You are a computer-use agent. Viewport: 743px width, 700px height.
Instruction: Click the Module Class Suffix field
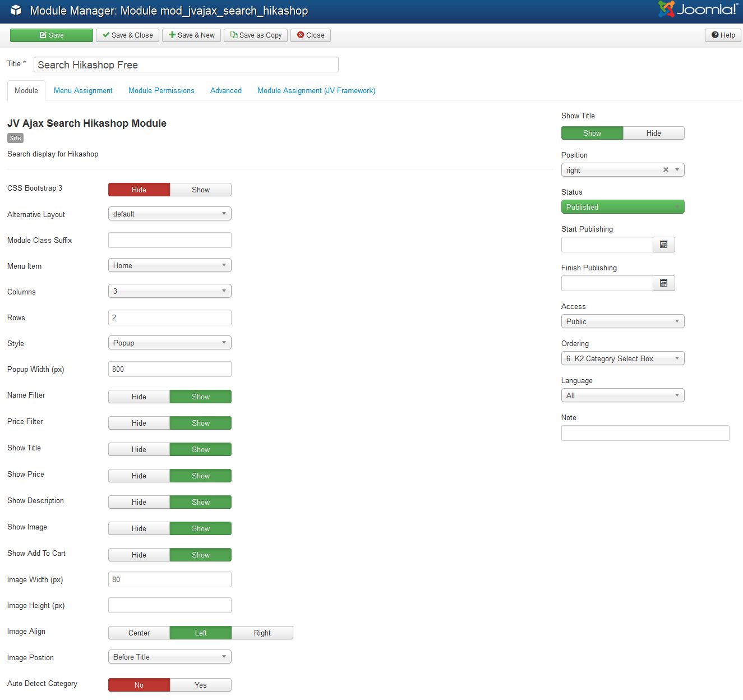[170, 240]
